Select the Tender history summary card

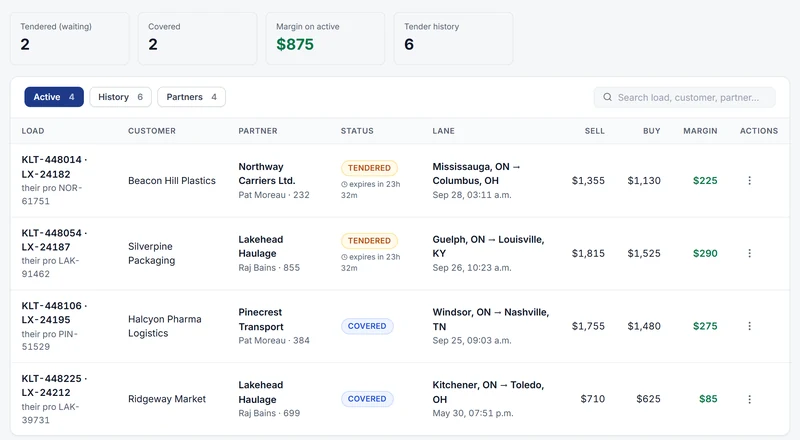coord(454,39)
